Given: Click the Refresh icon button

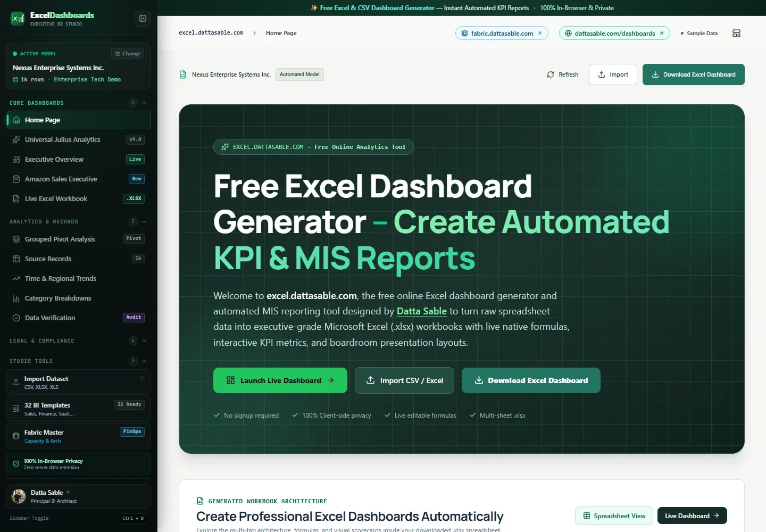Looking at the screenshot, I should pos(551,74).
